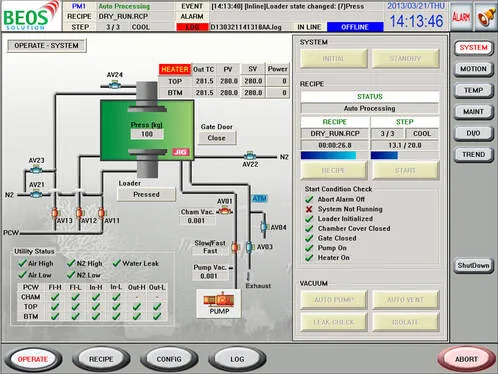Toggle the AV23 valve icon
498x374 pixels.
(36, 170)
